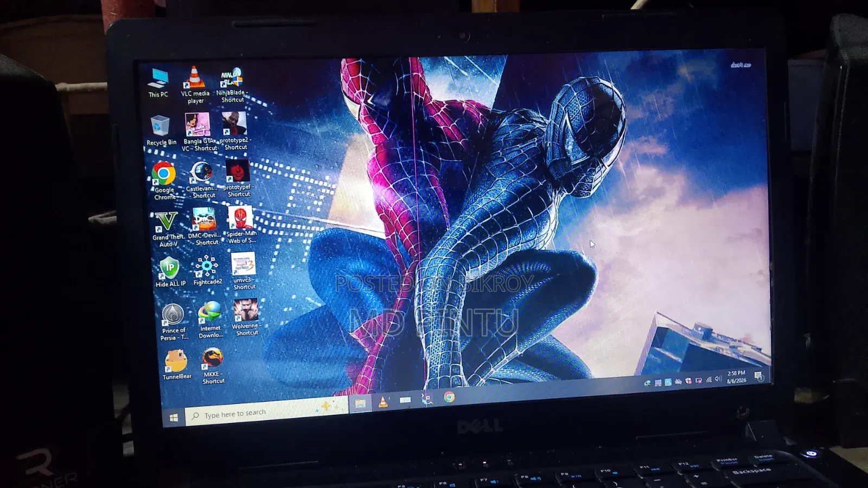Launch VLC media player from the desktop

(x=195, y=85)
